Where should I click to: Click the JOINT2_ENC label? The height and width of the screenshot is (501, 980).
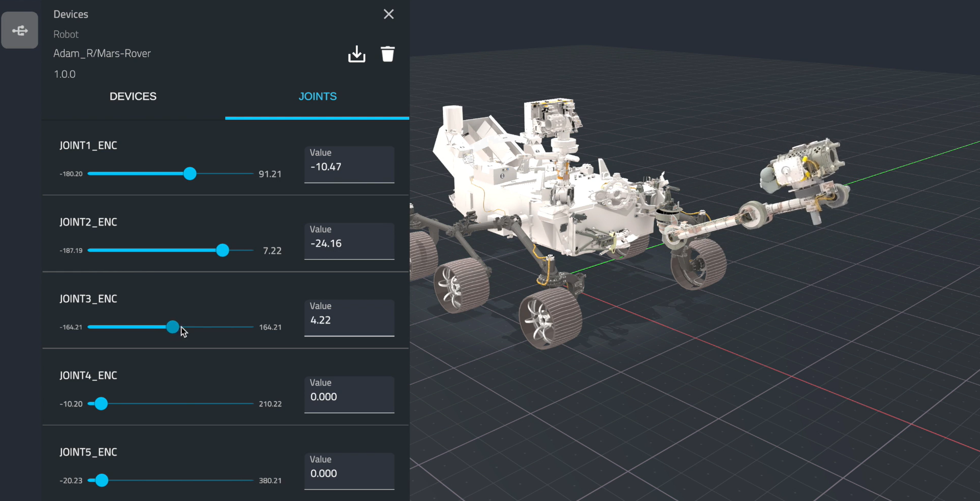pyautogui.click(x=88, y=222)
